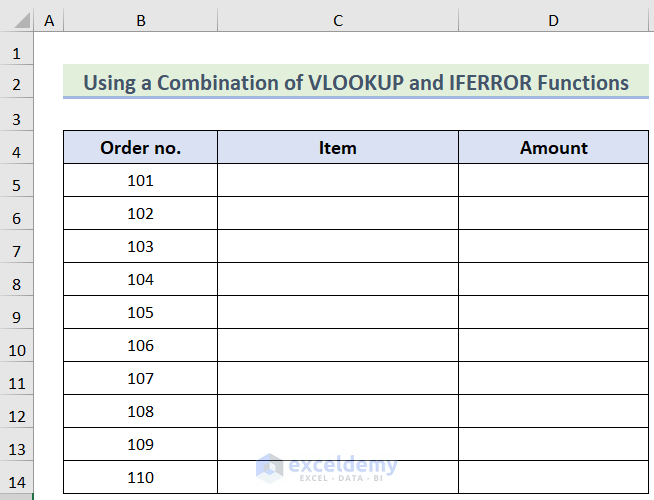Select the Item header cell
The height and width of the screenshot is (500, 654).
[x=338, y=148]
